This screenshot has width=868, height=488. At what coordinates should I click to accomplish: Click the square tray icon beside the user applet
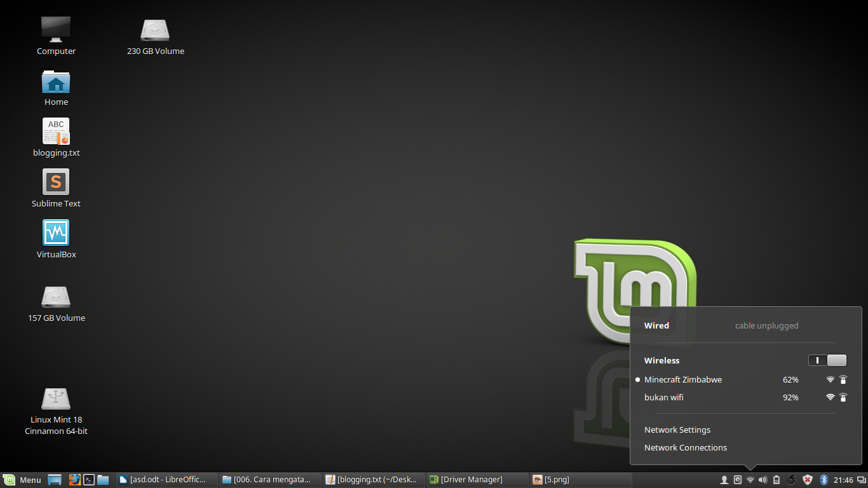click(738, 480)
